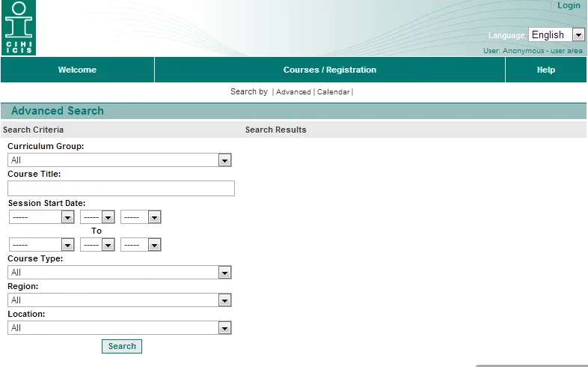588x367 pixels.
Task: Expand the Curriculum Group dropdown
Action: [120, 160]
